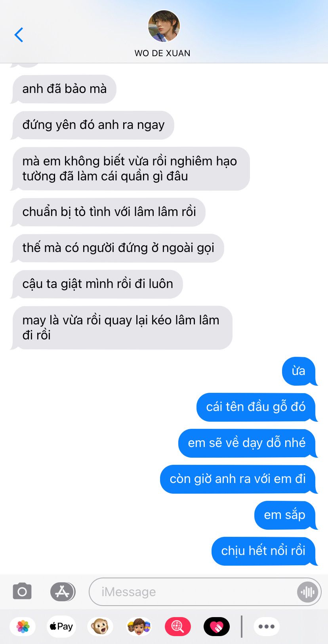The height and width of the screenshot is (644, 328).
Task: Open Apple Pay in the app strip
Action: click(61, 627)
